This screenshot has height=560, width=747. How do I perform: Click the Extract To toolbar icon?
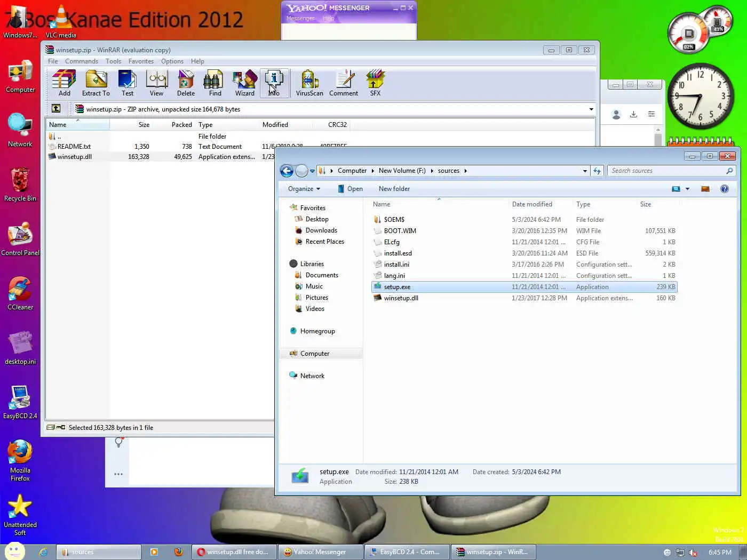click(96, 83)
